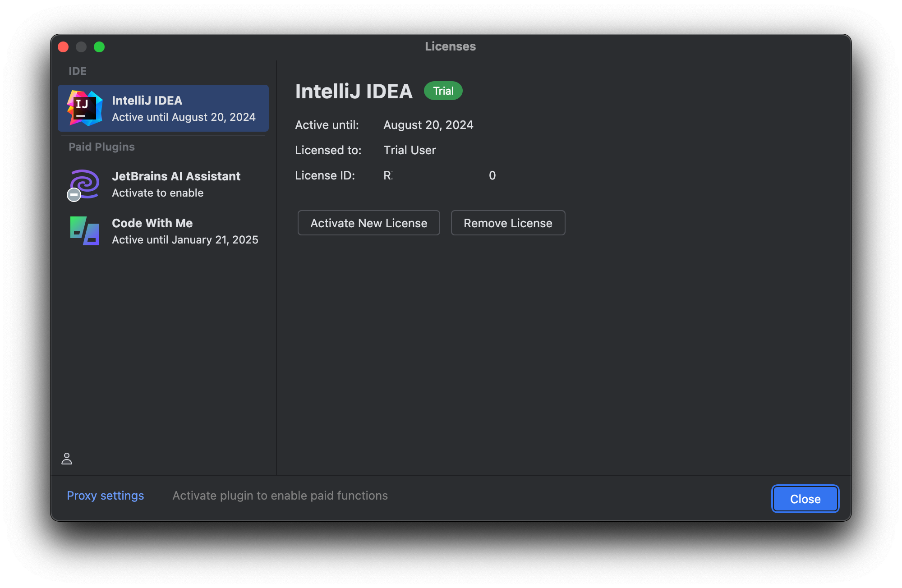Click Remove License button
Viewport: 902px width, 588px height.
508,223
